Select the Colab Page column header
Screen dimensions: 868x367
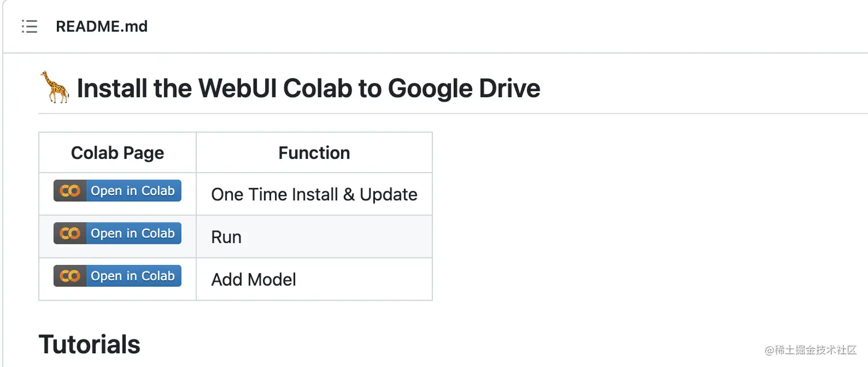[x=118, y=153]
